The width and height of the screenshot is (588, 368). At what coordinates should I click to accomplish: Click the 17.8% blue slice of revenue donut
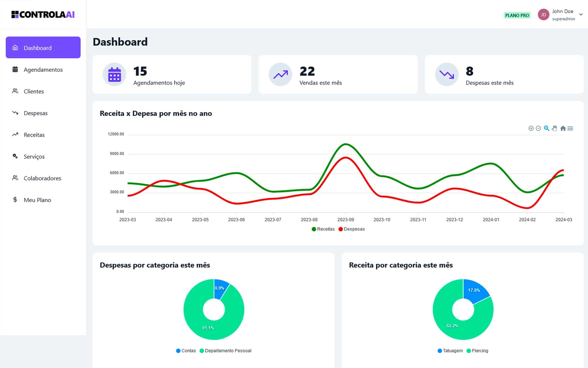click(474, 290)
